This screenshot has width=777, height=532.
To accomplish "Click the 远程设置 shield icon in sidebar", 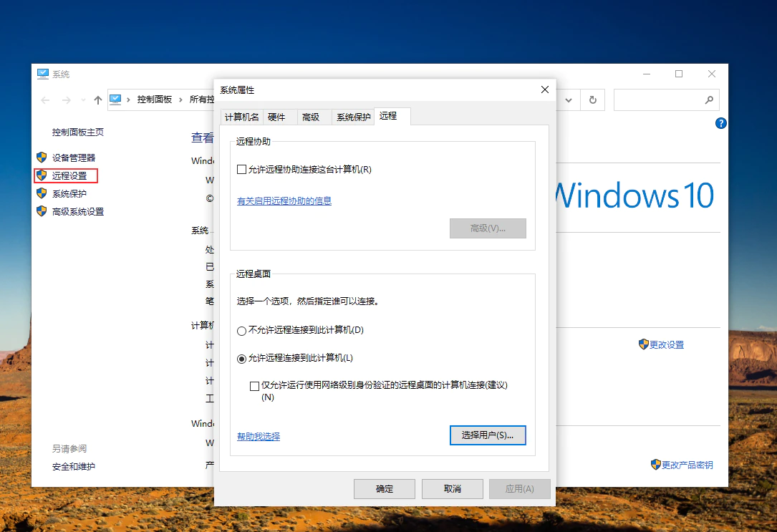I will (x=41, y=175).
